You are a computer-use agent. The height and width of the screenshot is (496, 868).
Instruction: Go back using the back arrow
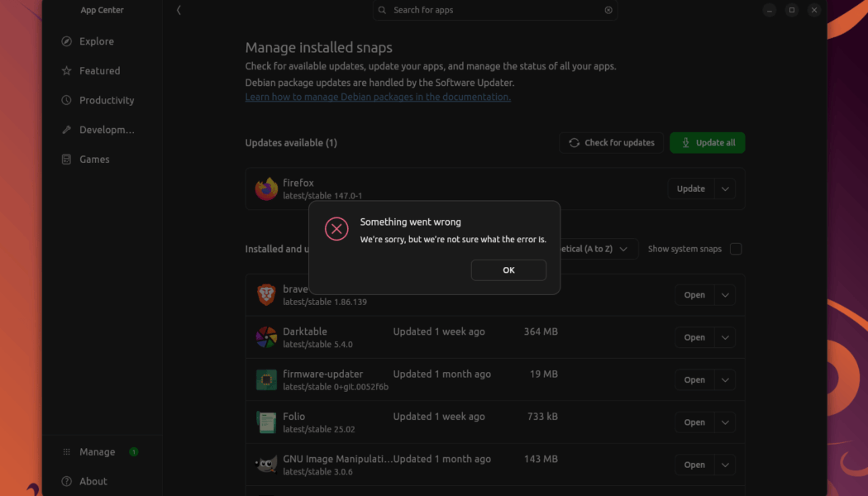(179, 10)
